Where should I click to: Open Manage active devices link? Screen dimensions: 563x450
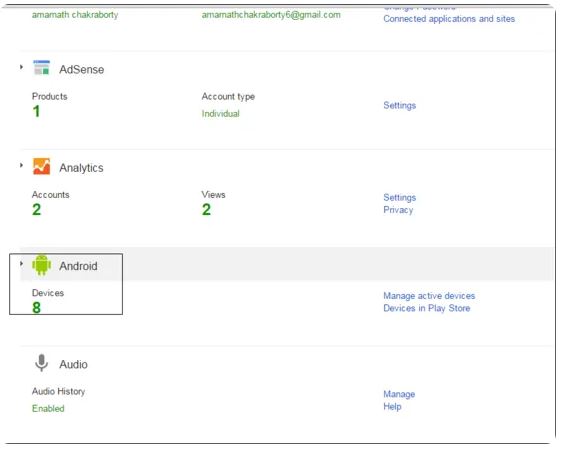pyautogui.click(x=429, y=296)
